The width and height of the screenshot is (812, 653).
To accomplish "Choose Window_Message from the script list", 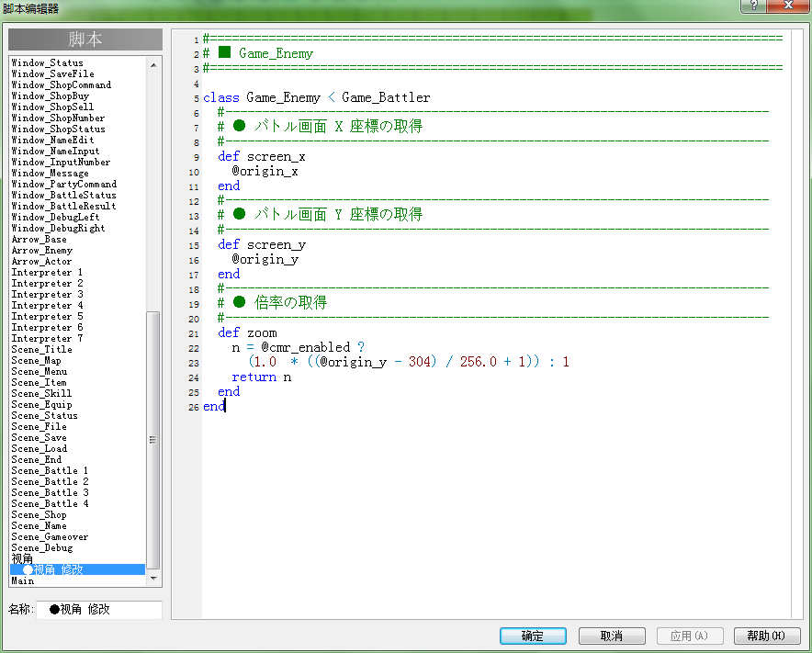I will pos(51,173).
